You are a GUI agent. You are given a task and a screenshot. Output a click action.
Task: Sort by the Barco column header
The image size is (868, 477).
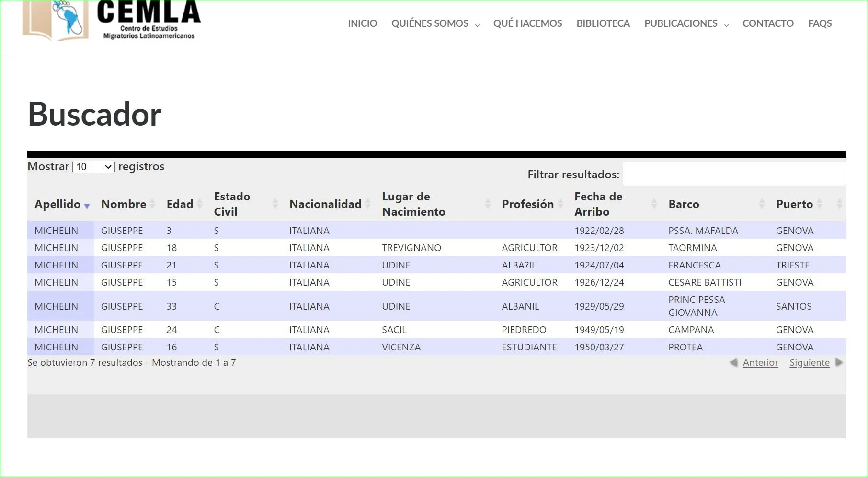(x=684, y=204)
